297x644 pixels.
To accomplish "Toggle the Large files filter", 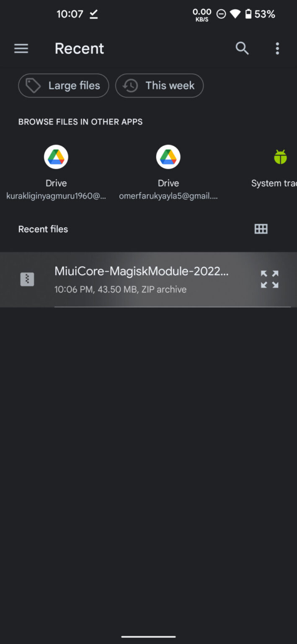I will (x=63, y=86).
